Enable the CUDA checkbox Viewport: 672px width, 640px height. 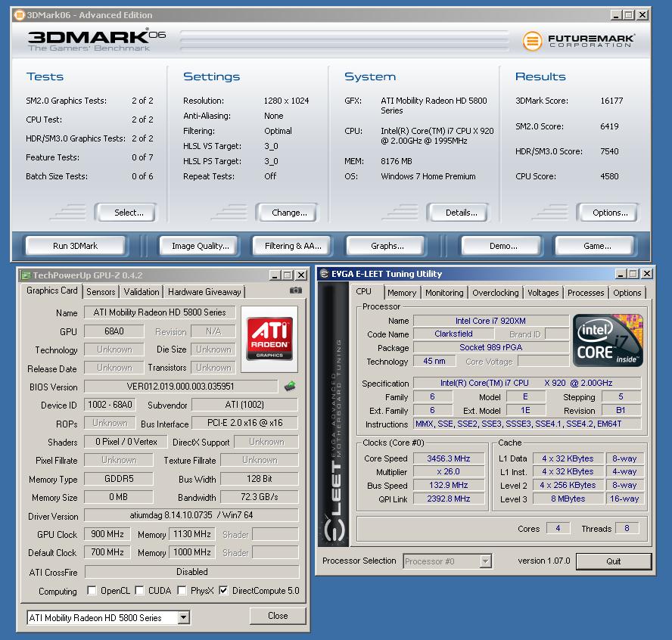tap(139, 590)
